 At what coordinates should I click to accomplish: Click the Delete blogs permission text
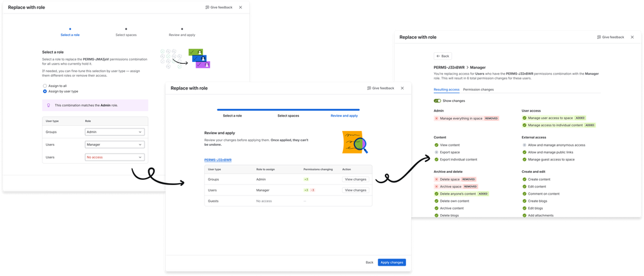pos(449,215)
